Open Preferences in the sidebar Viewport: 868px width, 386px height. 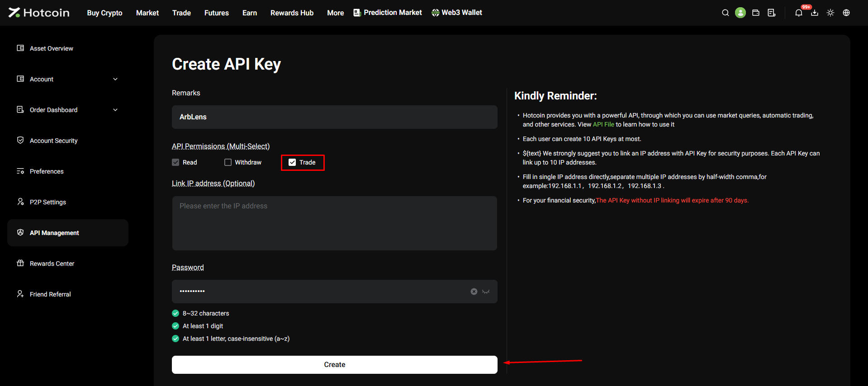(x=68, y=171)
